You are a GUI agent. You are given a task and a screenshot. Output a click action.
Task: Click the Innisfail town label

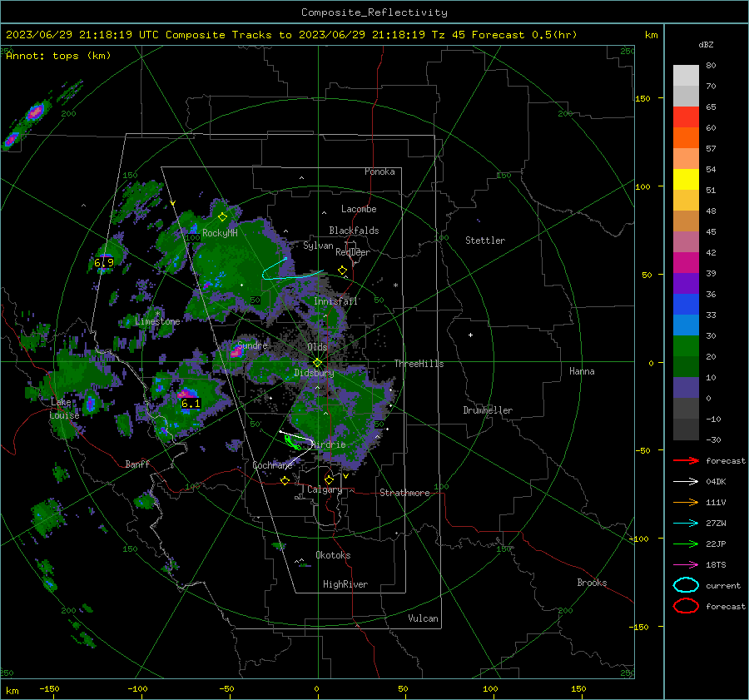tap(335, 301)
